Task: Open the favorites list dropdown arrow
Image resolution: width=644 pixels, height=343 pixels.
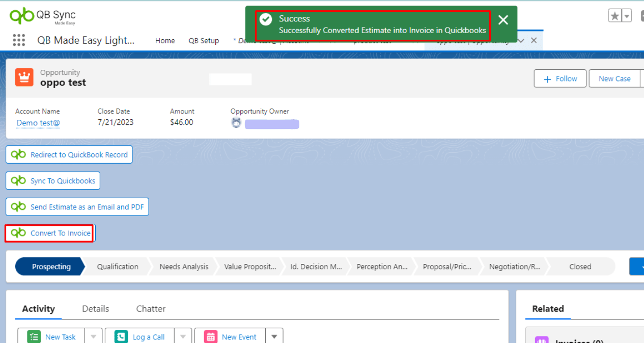Action: point(627,16)
